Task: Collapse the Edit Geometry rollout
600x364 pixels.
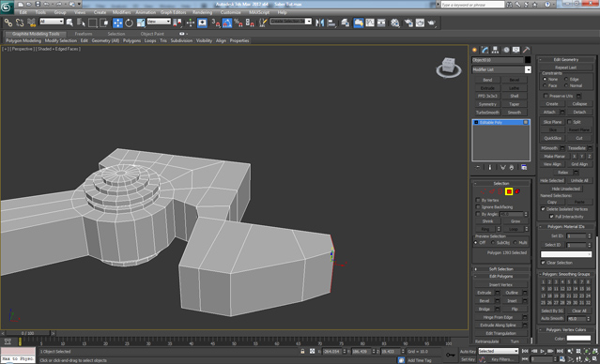Action: point(566,60)
